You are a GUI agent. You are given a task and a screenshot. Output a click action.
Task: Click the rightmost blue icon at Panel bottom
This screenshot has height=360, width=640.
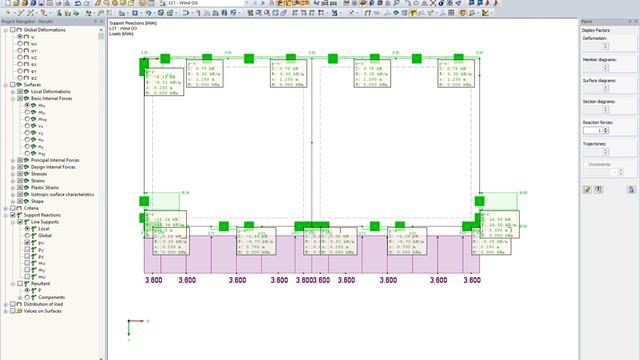[x=631, y=189]
